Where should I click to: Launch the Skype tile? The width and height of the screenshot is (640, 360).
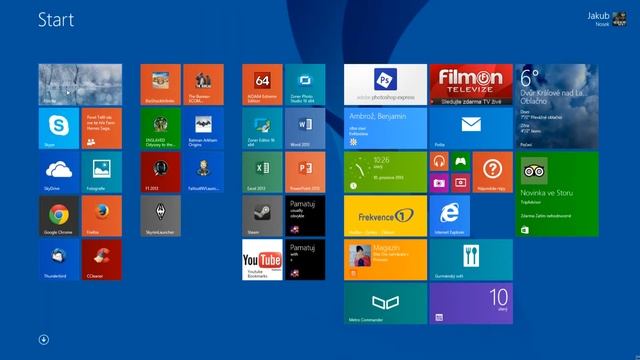point(59,128)
